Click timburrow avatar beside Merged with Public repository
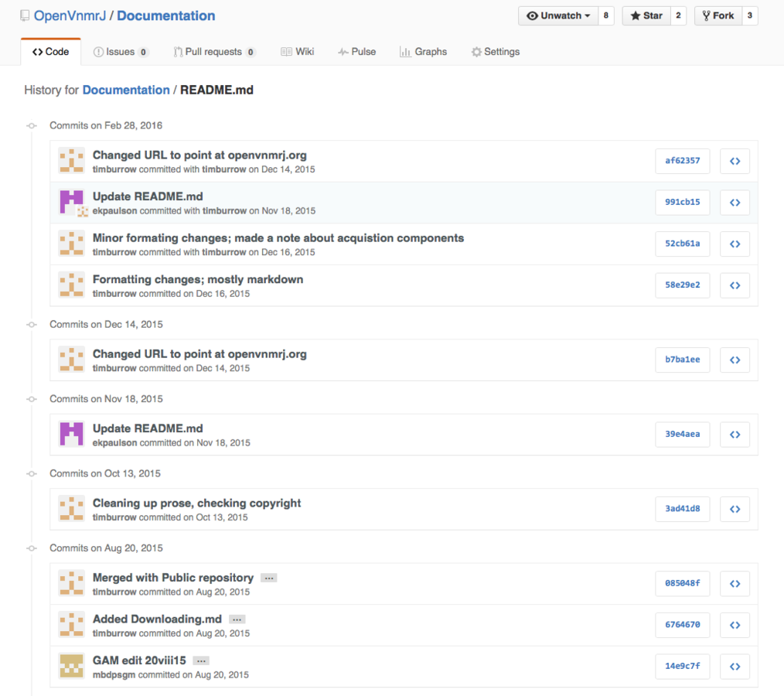Screen dimensions: 784x696 click(71, 583)
